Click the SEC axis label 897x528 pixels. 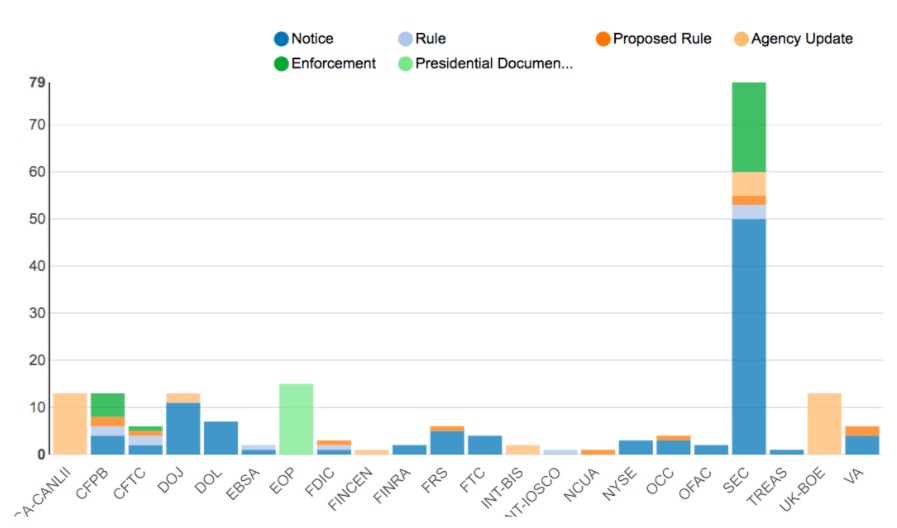point(736,481)
